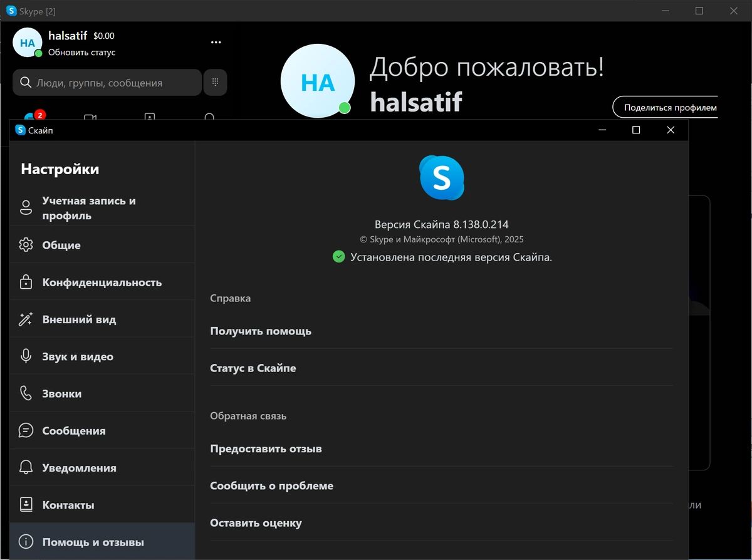Screen dimensions: 752x560
Task: Click the blue Skype logo in the settings panel
Action: pyautogui.click(x=442, y=178)
